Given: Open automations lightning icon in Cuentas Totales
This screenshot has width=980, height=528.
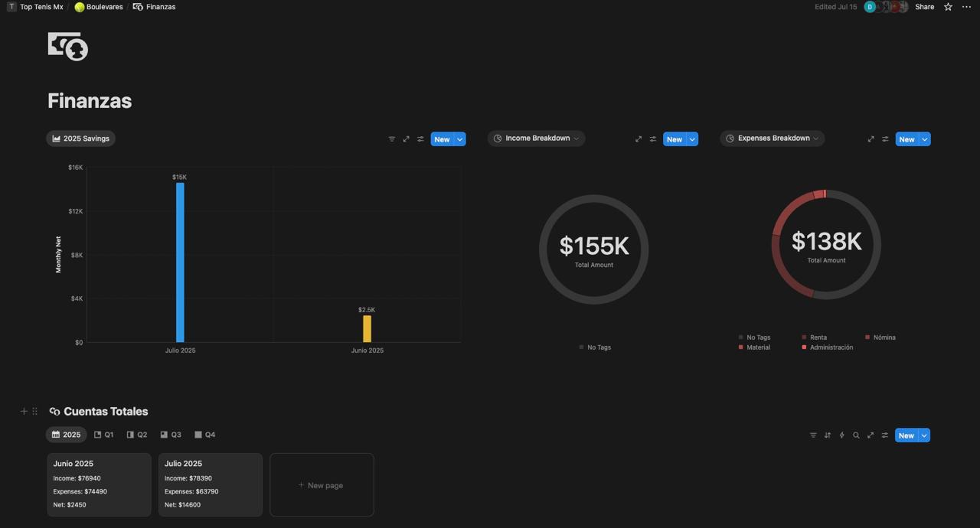Looking at the screenshot, I should pos(841,435).
